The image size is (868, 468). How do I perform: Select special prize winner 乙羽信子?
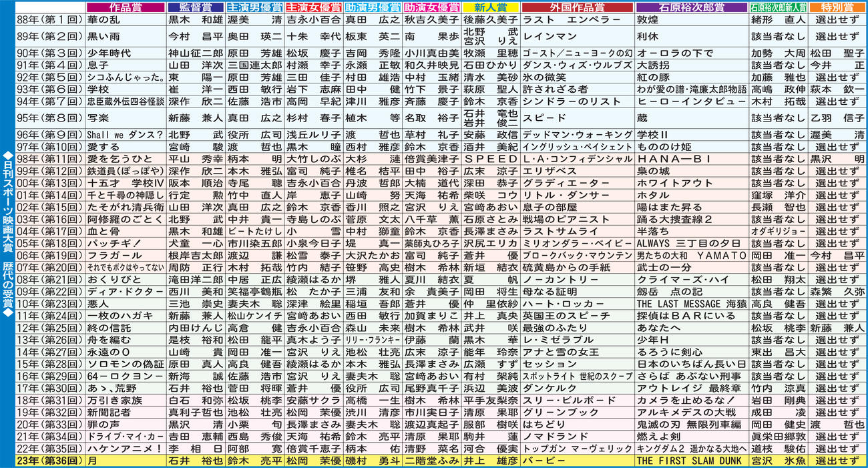837,118
